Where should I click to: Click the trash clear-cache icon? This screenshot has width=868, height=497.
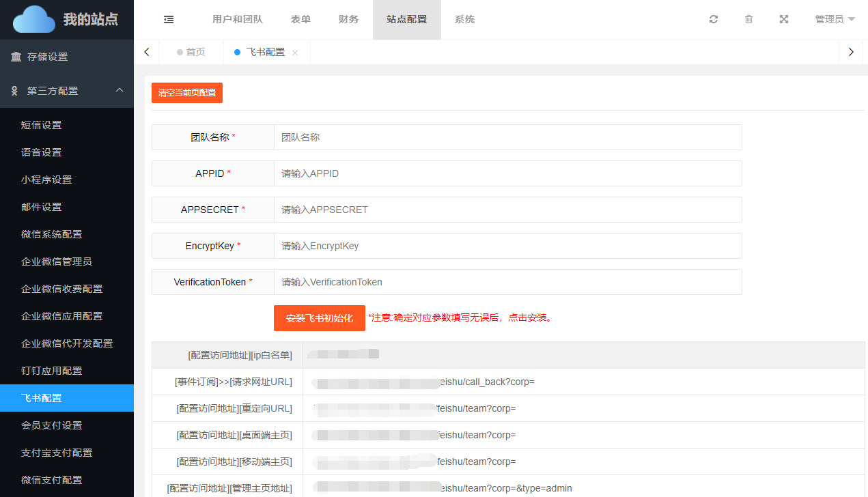(748, 20)
